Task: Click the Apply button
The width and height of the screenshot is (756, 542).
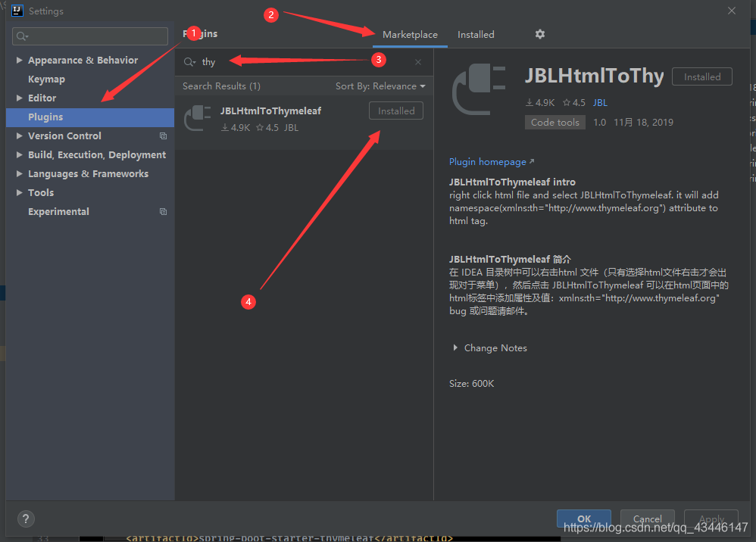Action: (x=711, y=519)
